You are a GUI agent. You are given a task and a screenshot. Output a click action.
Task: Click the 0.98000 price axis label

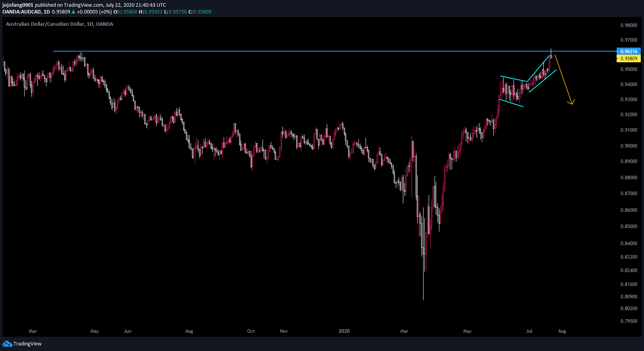pos(629,25)
